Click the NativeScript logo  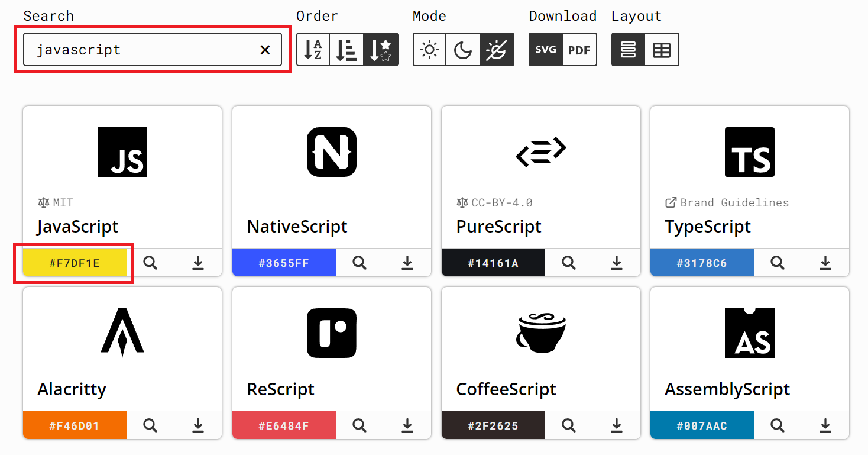coord(332,152)
